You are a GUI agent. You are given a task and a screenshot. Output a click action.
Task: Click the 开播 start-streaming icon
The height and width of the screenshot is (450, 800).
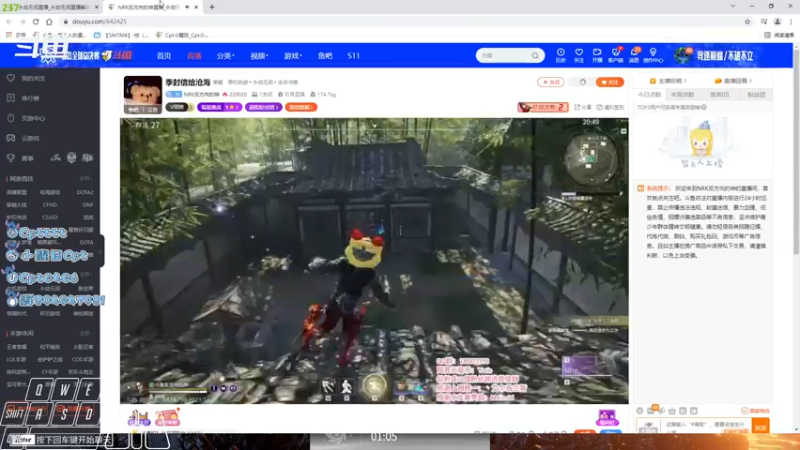[x=597, y=55]
